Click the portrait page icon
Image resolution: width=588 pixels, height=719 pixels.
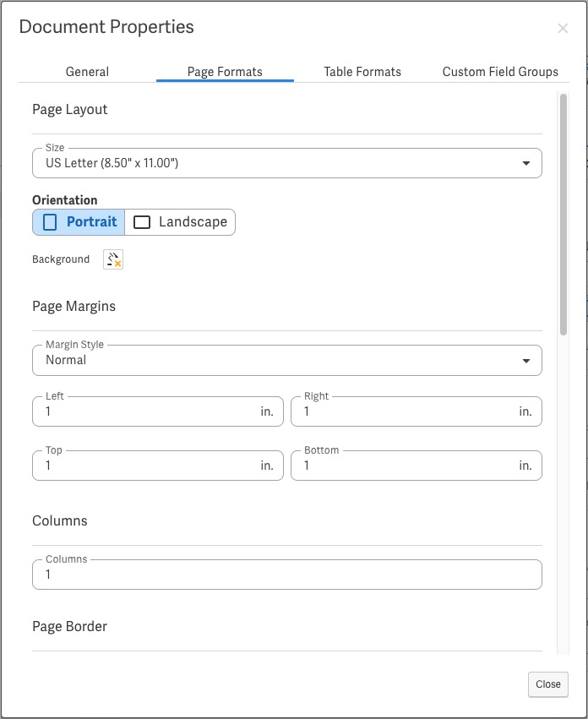click(x=50, y=222)
